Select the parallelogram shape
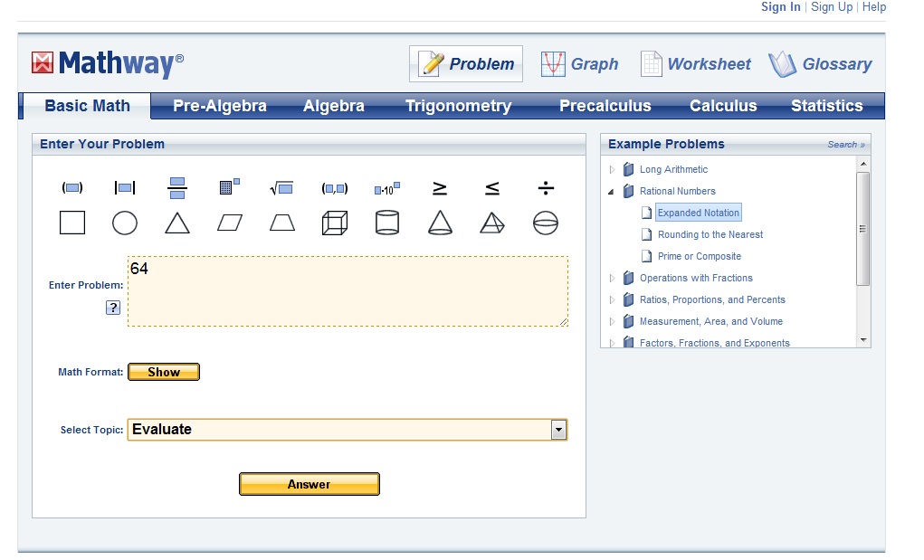This screenshot has width=924, height=560. click(x=230, y=223)
